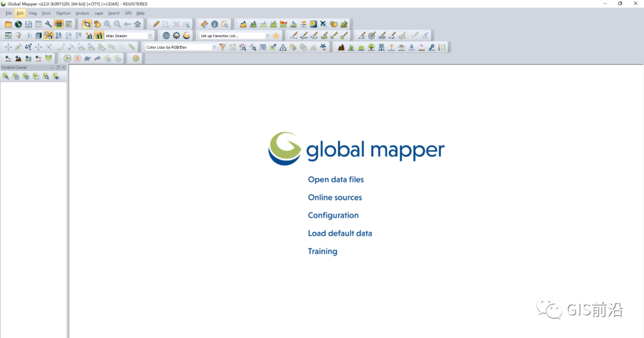
Task: Click the Zoom In magnifier icon
Action: pos(107,24)
